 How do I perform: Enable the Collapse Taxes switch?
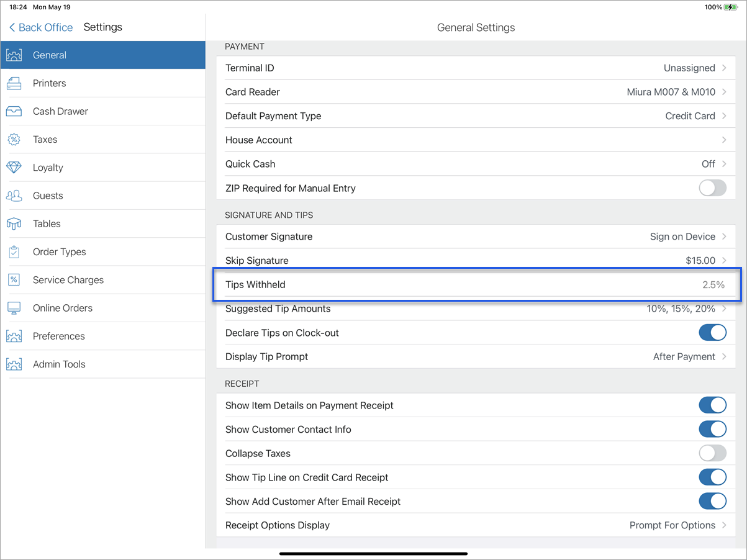[x=712, y=453]
